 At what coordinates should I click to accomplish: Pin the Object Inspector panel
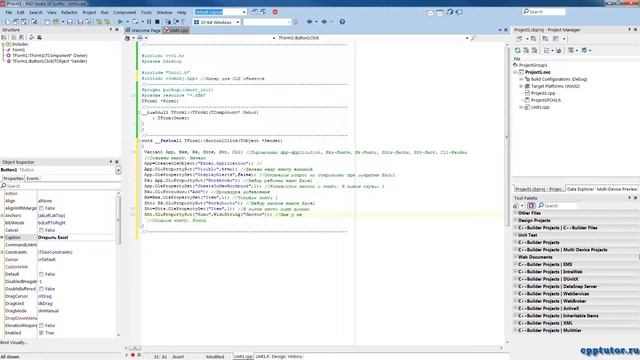click(111, 162)
